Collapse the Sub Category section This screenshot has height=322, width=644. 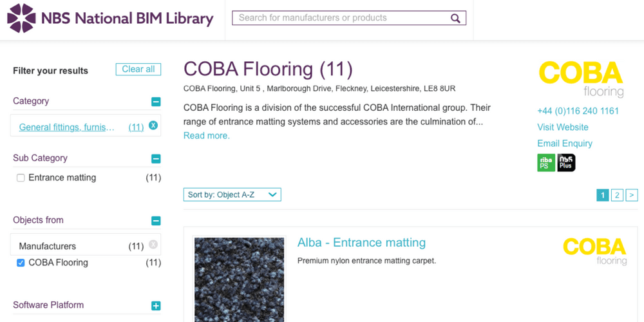[156, 159]
